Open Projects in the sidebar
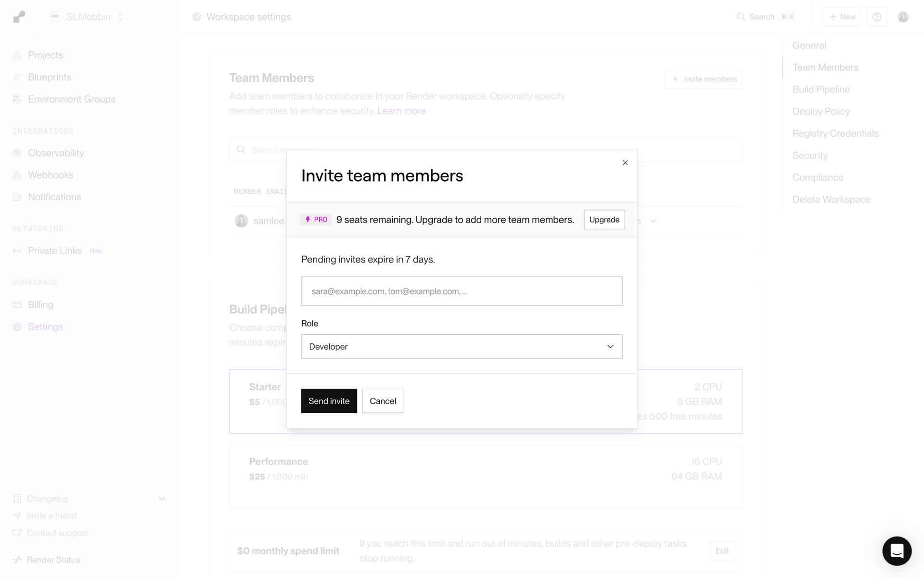Screen dimensions: 924x578 [x=45, y=55]
